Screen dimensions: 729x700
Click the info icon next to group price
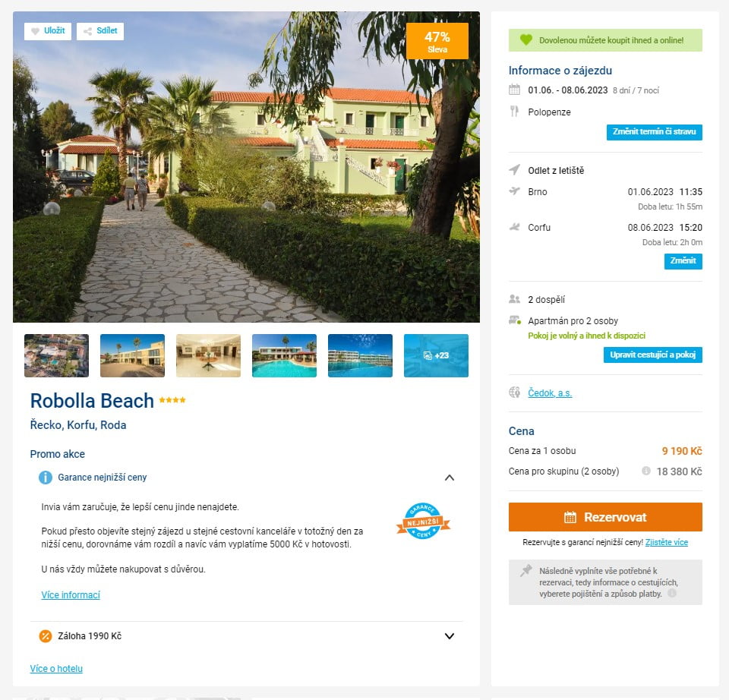click(x=645, y=471)
